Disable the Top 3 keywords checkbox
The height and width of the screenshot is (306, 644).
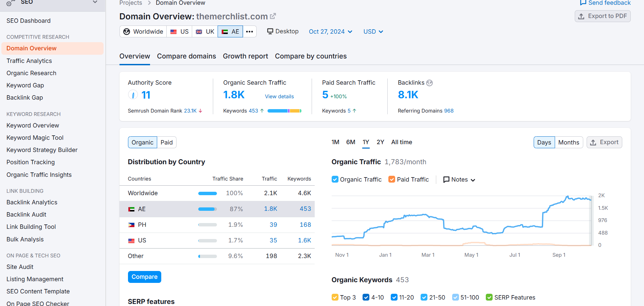point(335,297)
